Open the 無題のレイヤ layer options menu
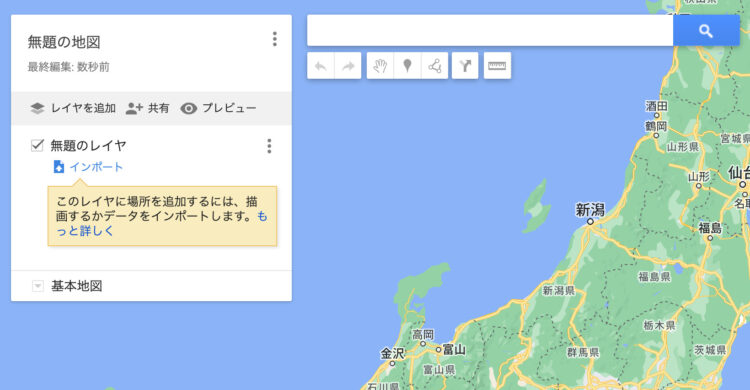750x390 pixels. 269,146
